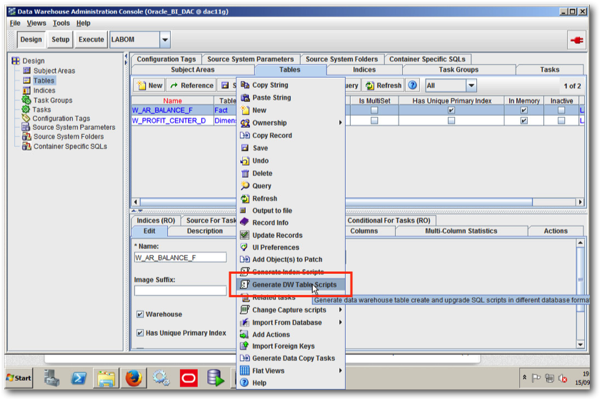
Task: Toggle In Memory for W_PROFIT_CENTER_D row
Action: pos(524,121)
